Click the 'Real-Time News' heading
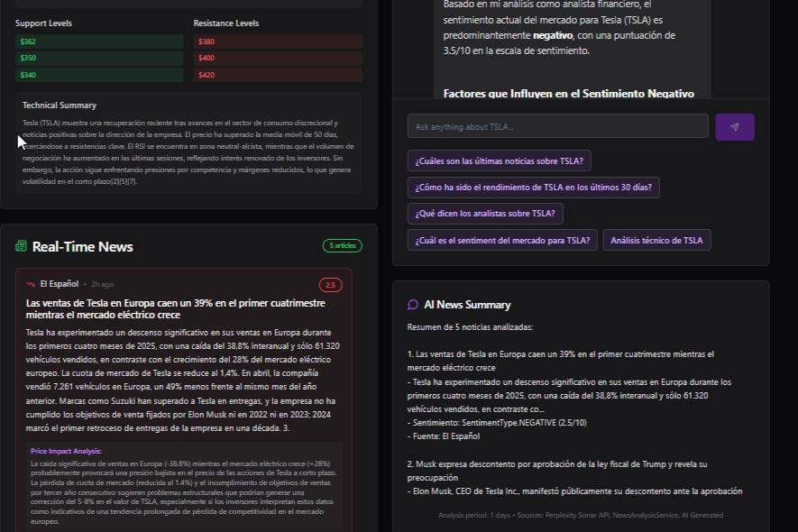The image size is (798, 532). [x=82, y=247]
